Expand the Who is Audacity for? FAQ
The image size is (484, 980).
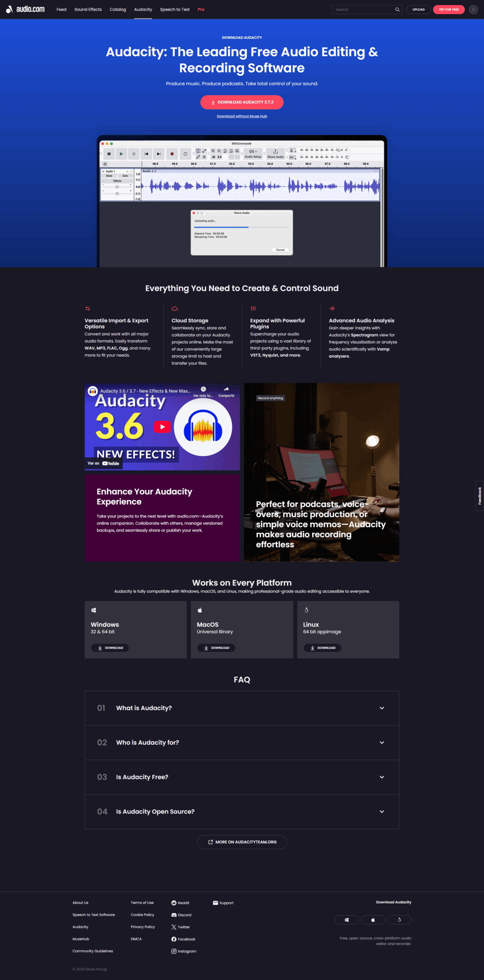click(242, 742)
